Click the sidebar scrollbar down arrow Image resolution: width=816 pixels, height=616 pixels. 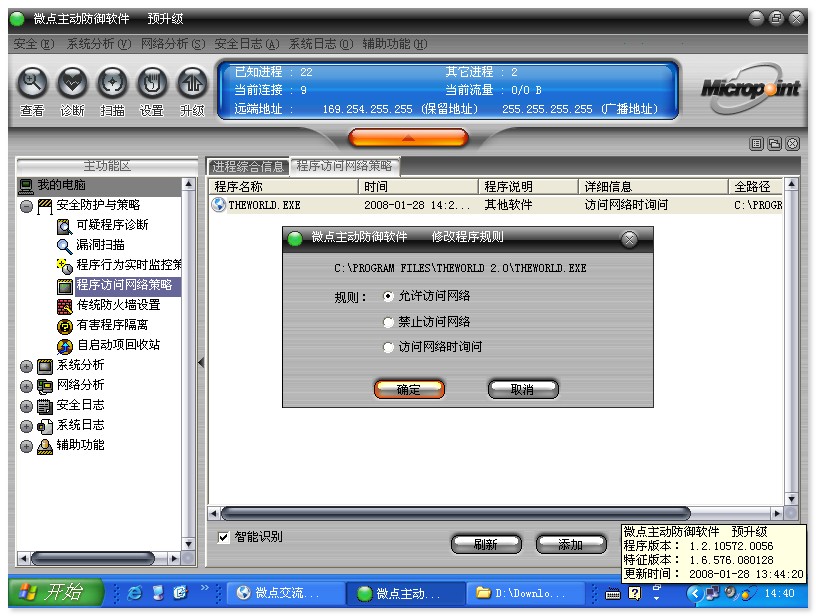(x=188, y=544)
